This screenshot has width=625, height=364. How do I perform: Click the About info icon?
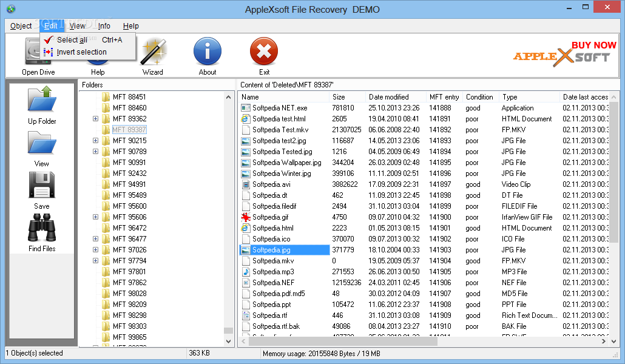click(208, 52)
